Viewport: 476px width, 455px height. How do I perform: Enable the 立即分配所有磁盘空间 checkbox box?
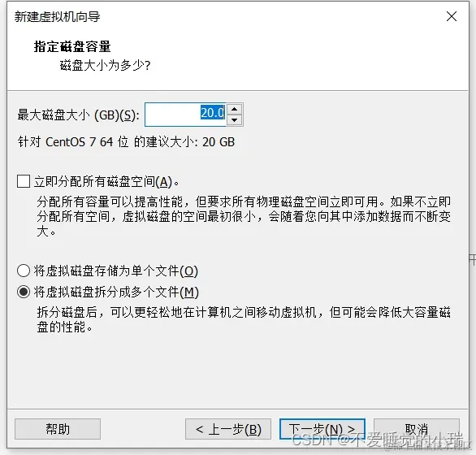pos(24,181)
